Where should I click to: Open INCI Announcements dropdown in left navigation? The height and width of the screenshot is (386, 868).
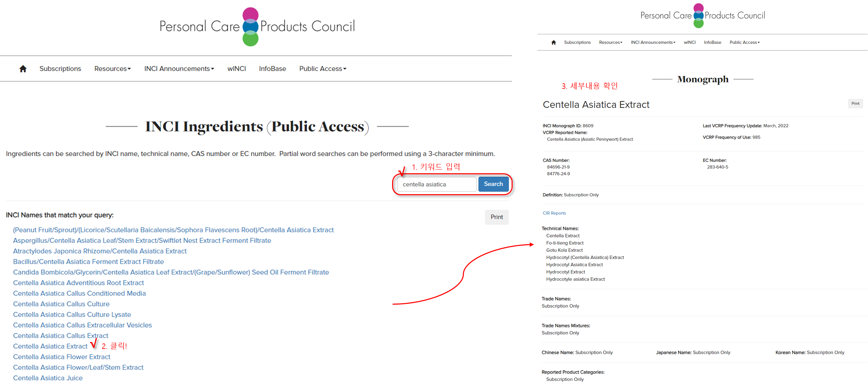(x=179, y=69)
